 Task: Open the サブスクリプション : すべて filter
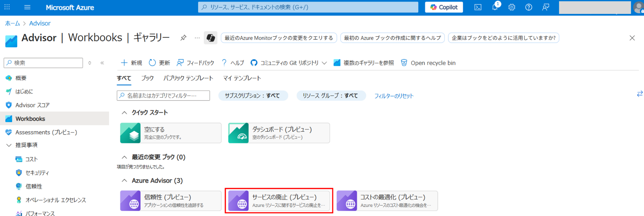point(253,96)
